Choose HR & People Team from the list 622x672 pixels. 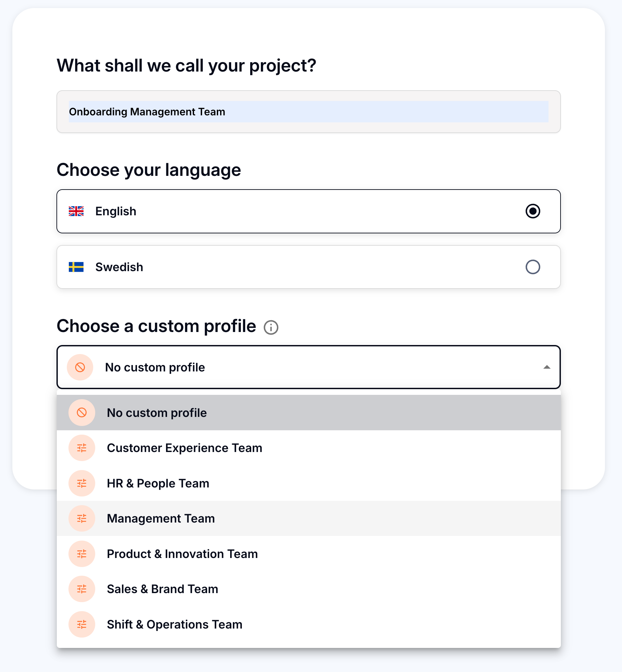(158, 483)
